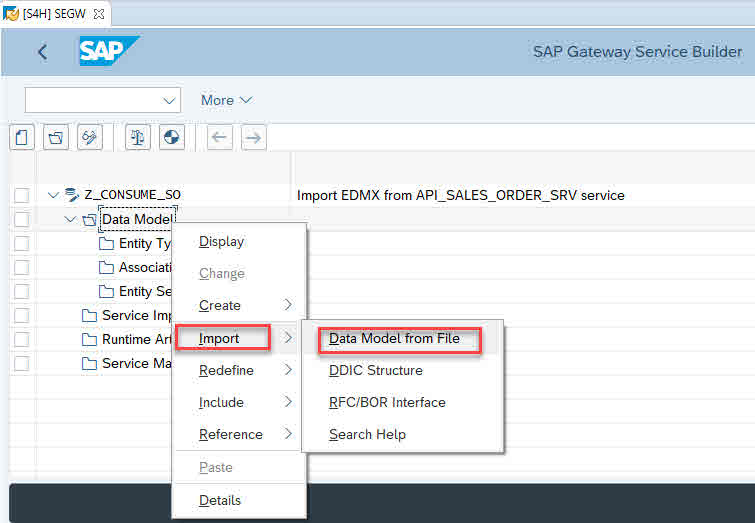Viewport: 755px width, 523px height.
Task: Click the generate runtime objects circle icon
Action: coord(172,138)
